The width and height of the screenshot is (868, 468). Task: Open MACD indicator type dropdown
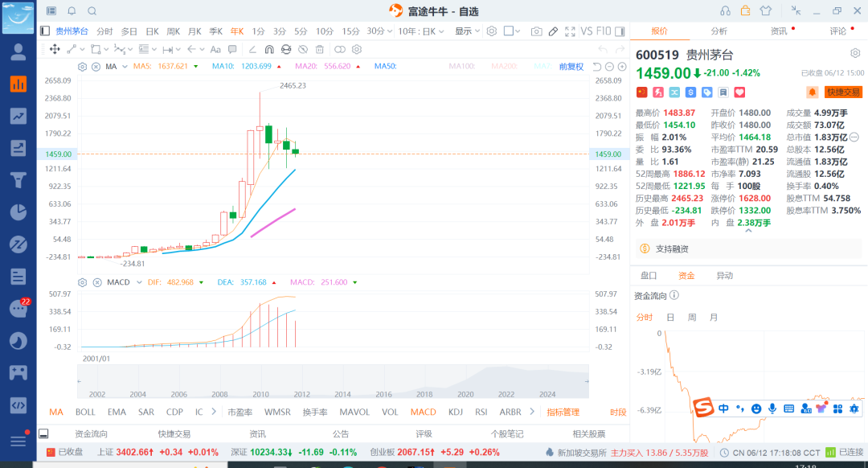(139, 282)
